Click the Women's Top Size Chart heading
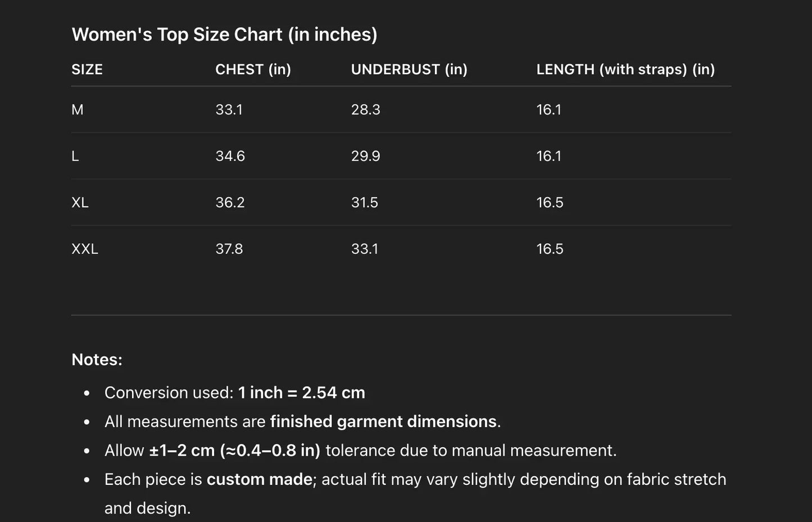This screenshot has width=812, height=522. [x=224, y=35]
